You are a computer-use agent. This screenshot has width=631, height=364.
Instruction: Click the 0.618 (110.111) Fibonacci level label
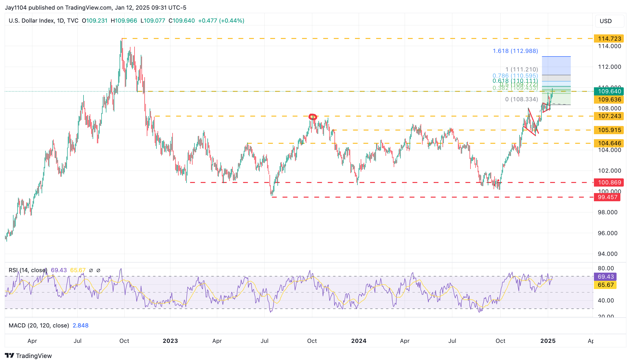pos(515,81)
